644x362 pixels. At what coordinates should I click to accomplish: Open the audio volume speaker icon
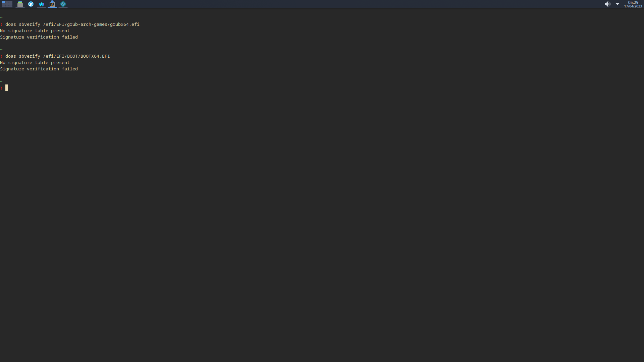point(607,4)
